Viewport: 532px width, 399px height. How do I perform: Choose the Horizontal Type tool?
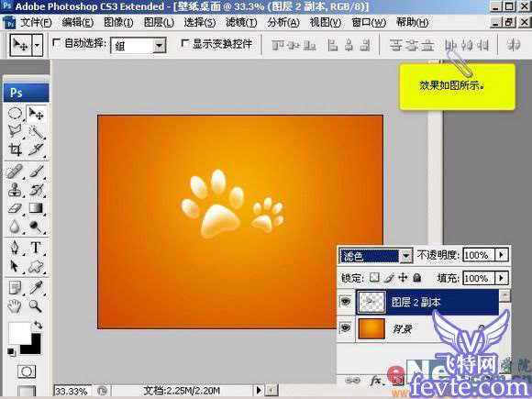click(36, 247)
